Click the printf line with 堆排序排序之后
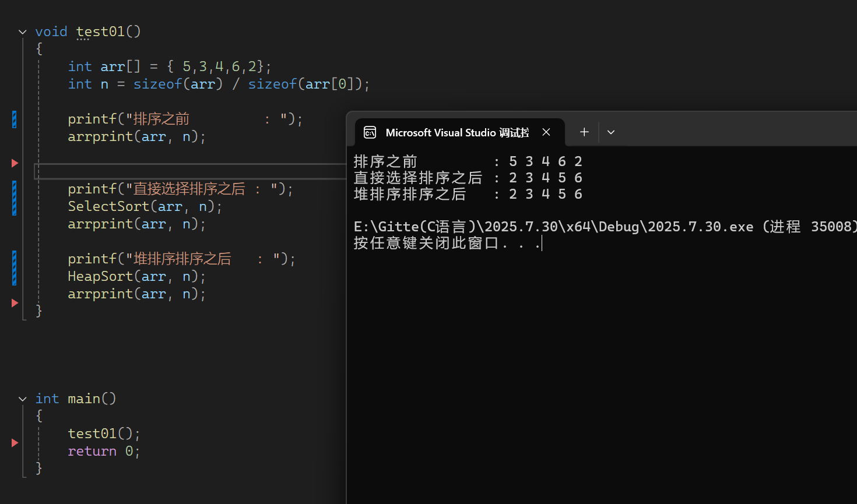The image size is (857, 504). point(182,259)
